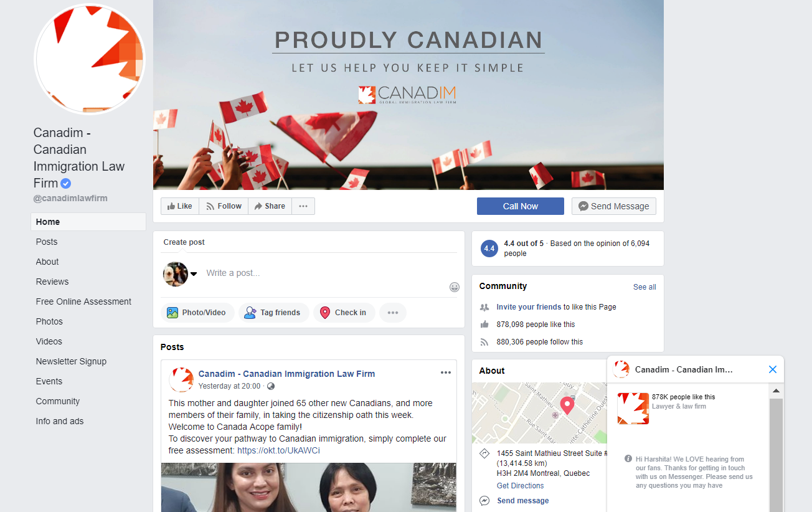The height and width of the screenshot is (512, 812).
Task: Click the verified badge next to Firm
Action: click(65, 183)
